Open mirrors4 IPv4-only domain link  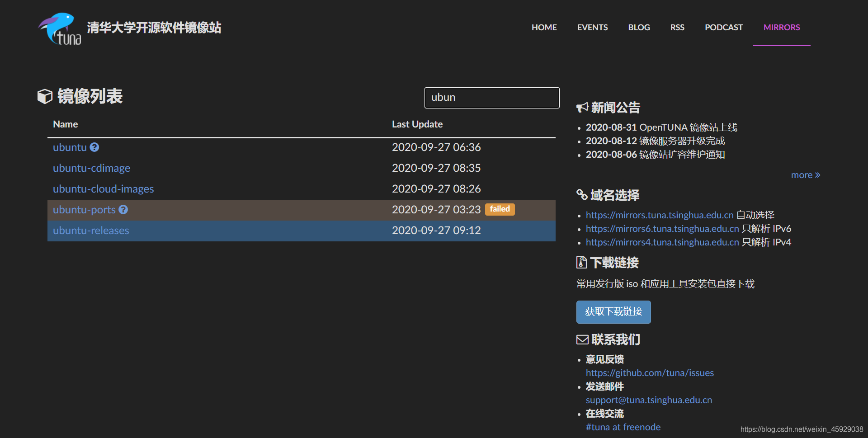(x=662, y=242)
